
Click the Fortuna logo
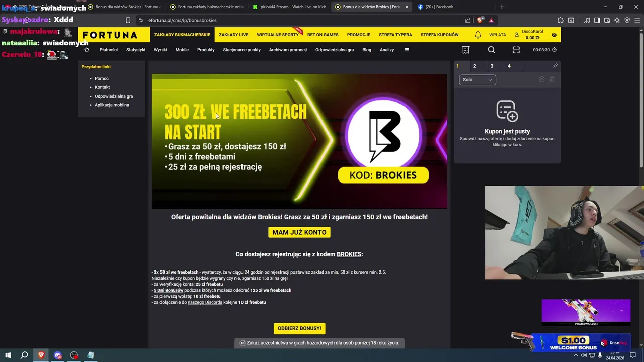pos(110,35)
